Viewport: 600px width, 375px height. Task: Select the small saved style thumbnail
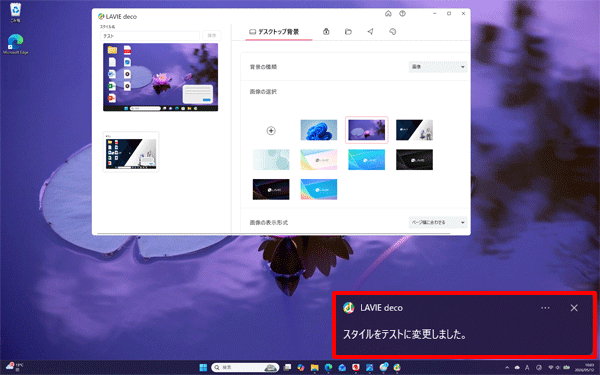(131, 152)
